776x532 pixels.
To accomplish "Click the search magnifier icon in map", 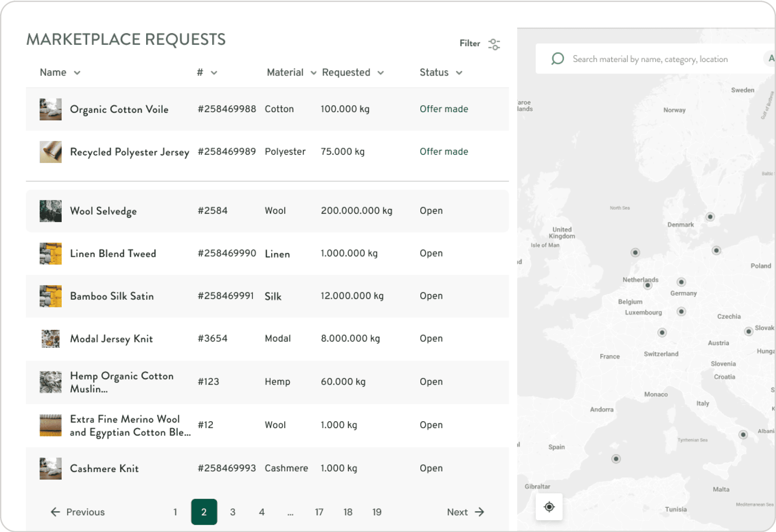I will [x=558, y=59].
